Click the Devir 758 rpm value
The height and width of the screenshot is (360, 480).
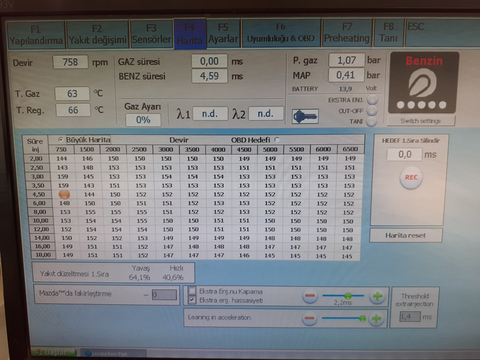[x=70, y=62]
